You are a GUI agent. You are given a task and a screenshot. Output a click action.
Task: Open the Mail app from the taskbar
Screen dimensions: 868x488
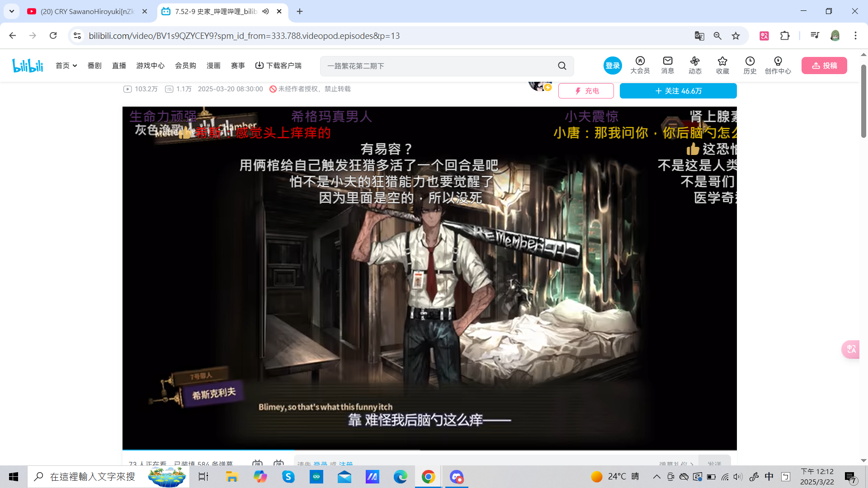(x=344, y=477)
